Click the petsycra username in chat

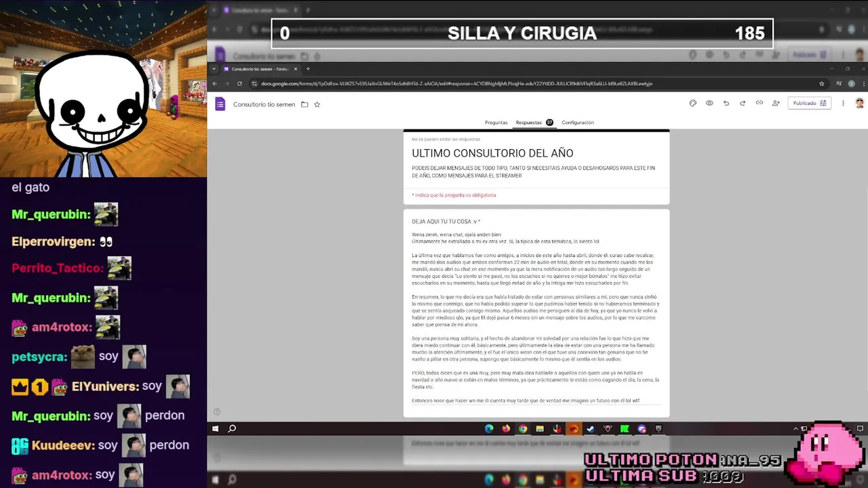click(x=39, y=357)
